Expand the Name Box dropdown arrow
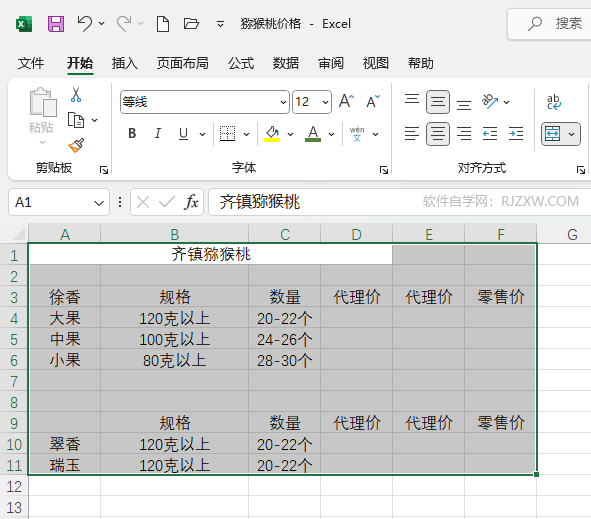591x519 pixels. click(99, 203)
